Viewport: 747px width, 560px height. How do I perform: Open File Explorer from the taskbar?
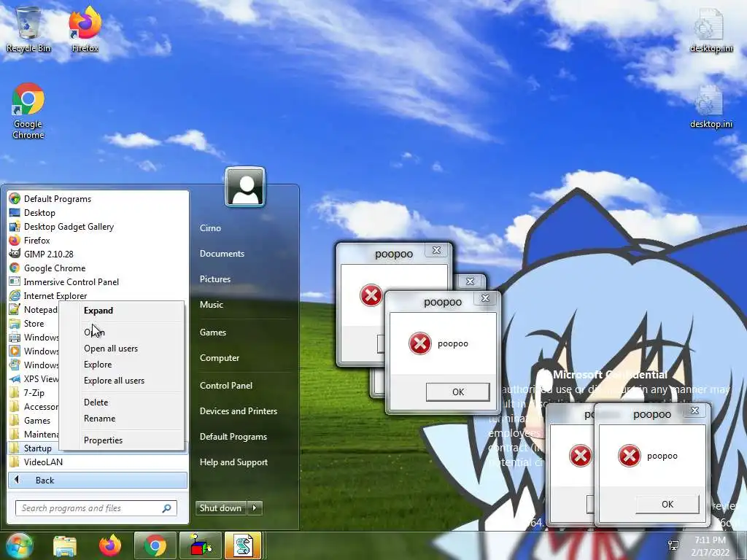pos(65,545)
